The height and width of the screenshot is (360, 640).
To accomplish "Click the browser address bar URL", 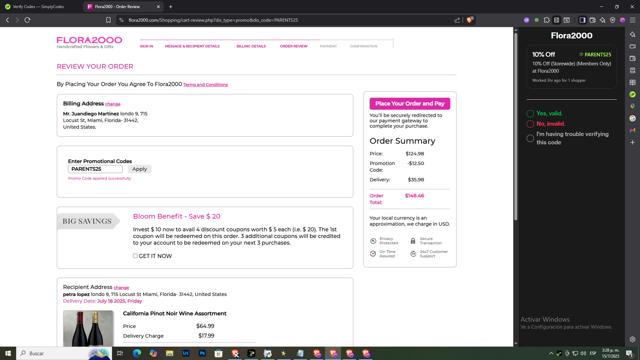I will 213,20.
